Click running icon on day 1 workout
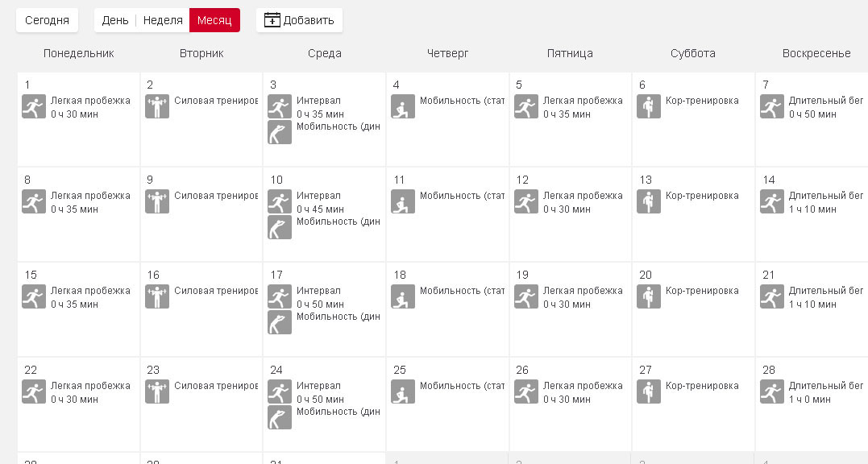The height and width of the screenshot is (464, 868). coord(34,107)
